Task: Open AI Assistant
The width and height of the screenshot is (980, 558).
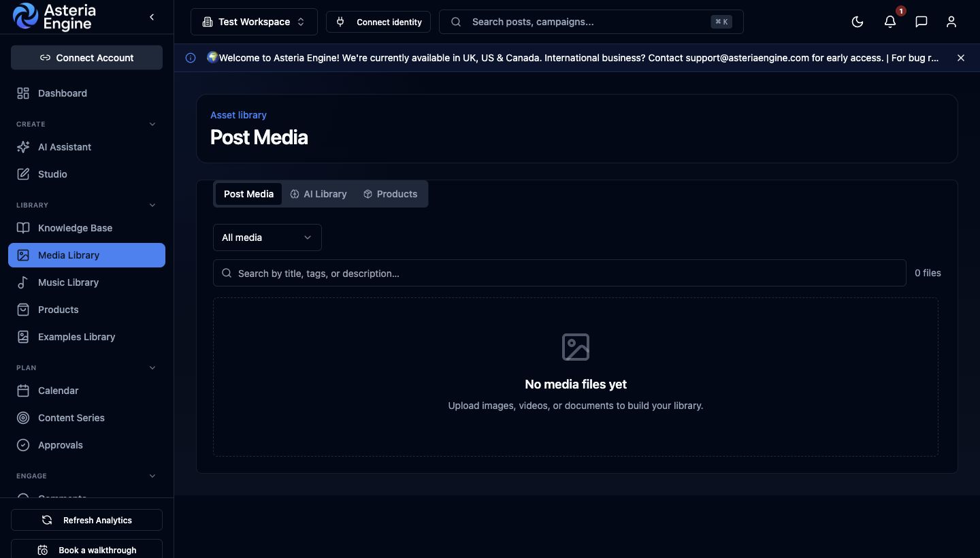Action: [86, 147]
